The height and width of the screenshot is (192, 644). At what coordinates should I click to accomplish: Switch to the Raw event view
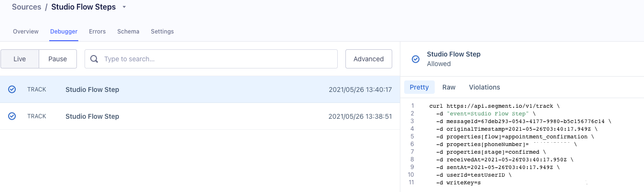coord(449,87)
